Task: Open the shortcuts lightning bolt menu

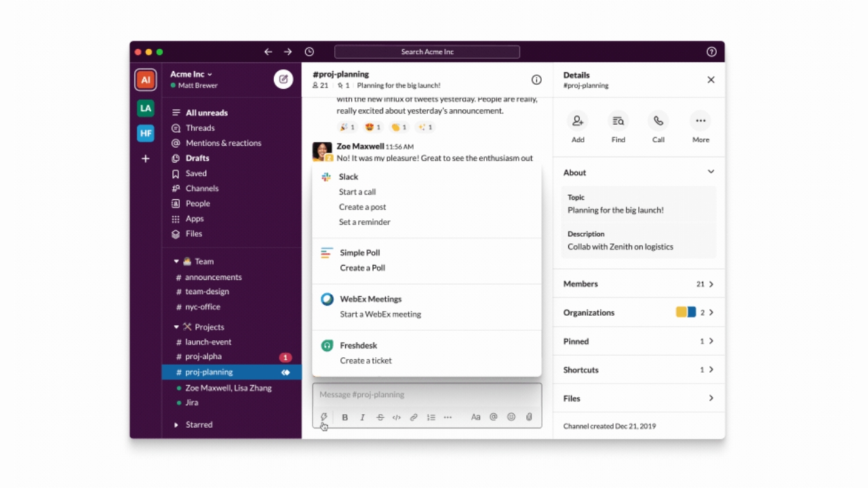Action: tap(324, 418)
